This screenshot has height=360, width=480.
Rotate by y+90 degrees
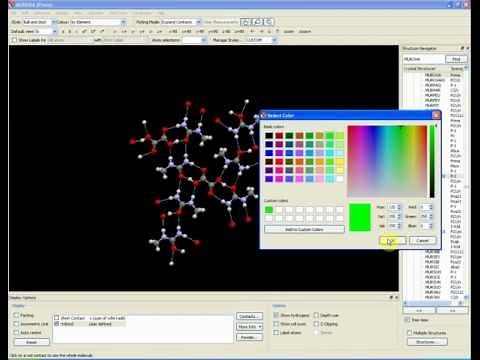(x=213, y=31)
